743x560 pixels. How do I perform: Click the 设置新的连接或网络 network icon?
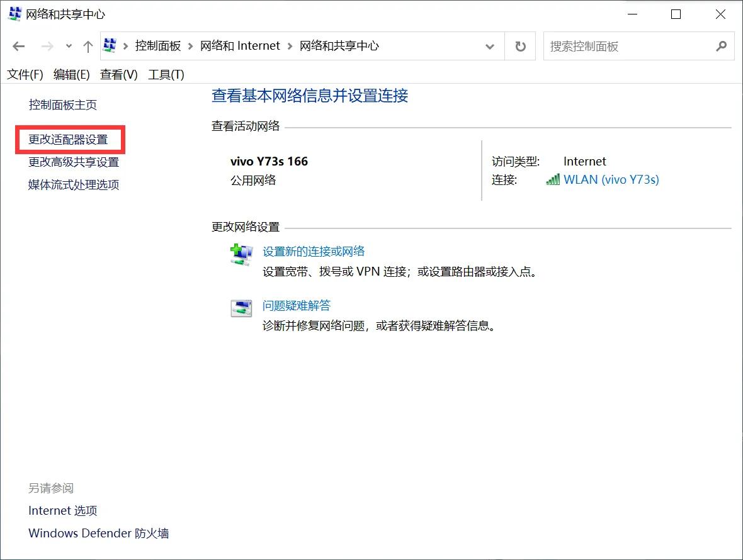click(241, 254)
